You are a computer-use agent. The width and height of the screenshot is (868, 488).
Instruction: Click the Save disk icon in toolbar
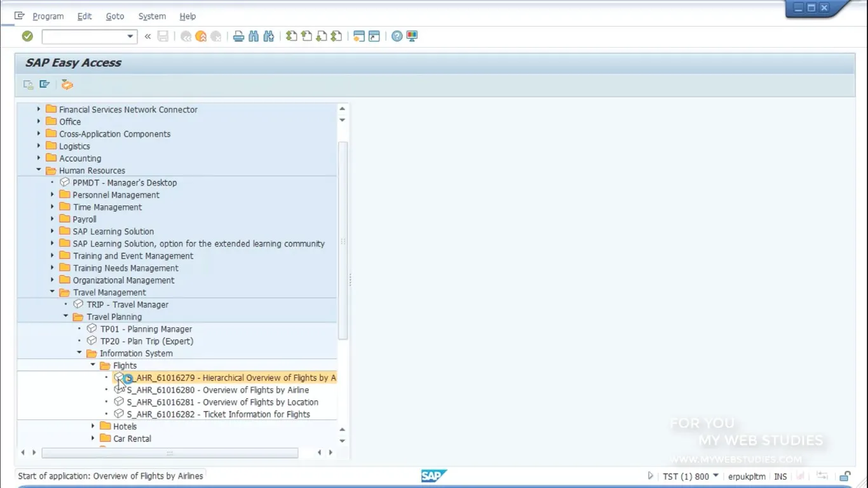(x=163, y=36)
